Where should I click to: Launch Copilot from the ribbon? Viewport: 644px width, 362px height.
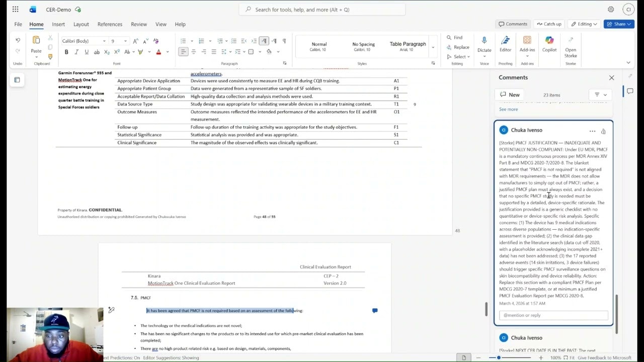tap(549, 44)
